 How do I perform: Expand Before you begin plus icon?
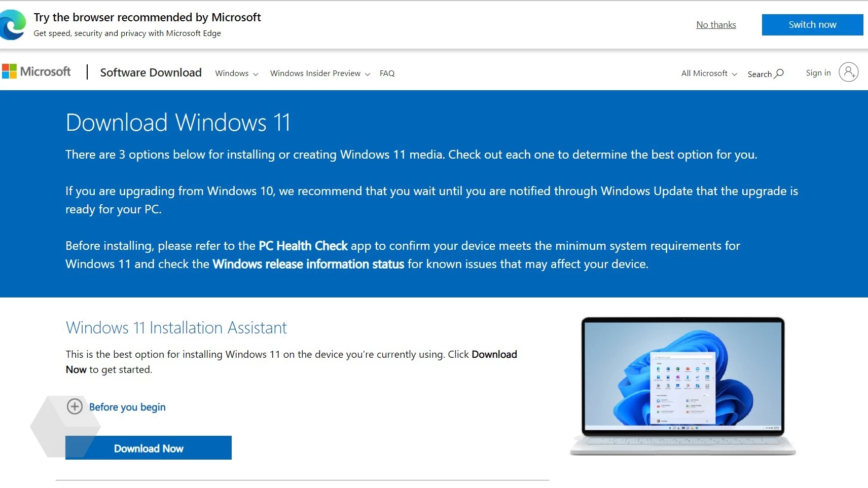(x=75, y=406)
